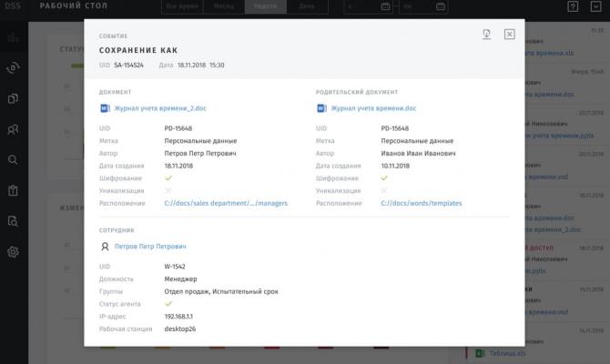This screenshot has width=610, height=364.
Task: Click the export icon in event dialog header
Action: (x=486, y=35)
